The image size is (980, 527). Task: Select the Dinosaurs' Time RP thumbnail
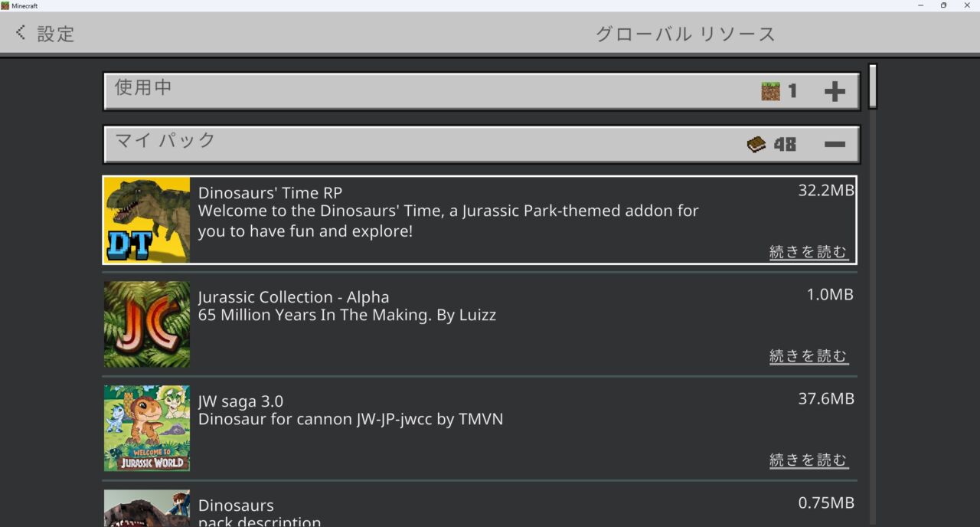coord(147,220)
